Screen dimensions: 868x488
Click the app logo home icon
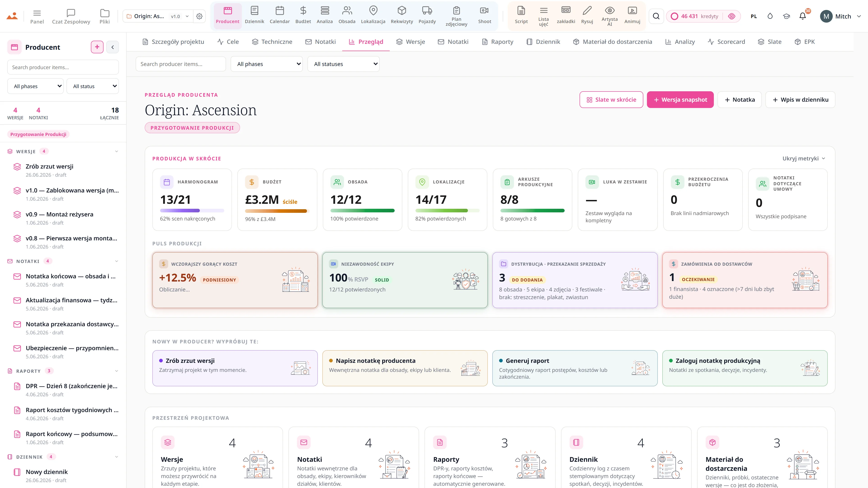coord(12,16)
